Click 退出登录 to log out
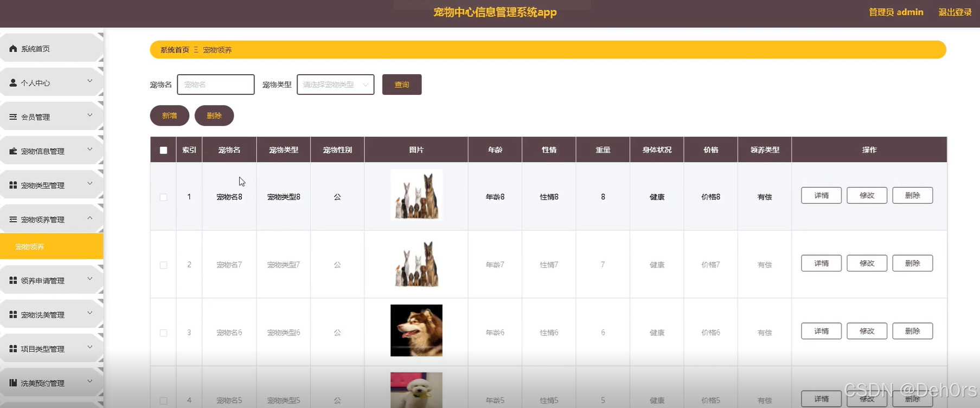This screenshot has height=408, width=980. tap(955, 12)
